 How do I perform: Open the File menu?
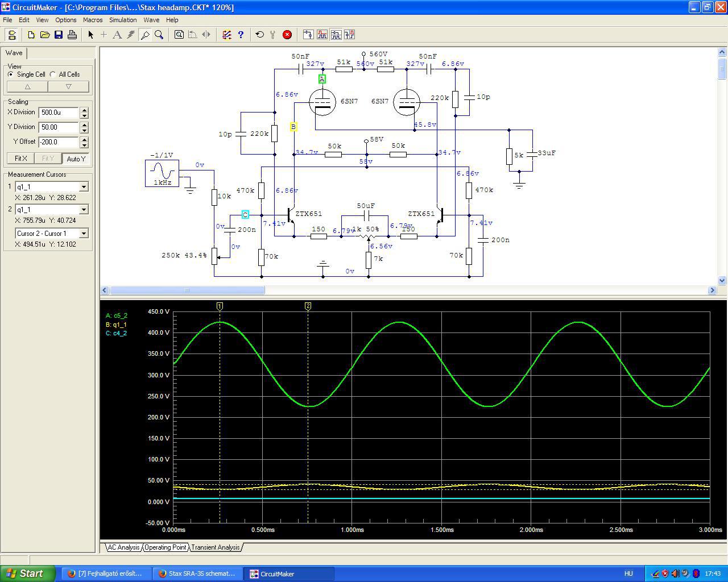coord(7,20)
